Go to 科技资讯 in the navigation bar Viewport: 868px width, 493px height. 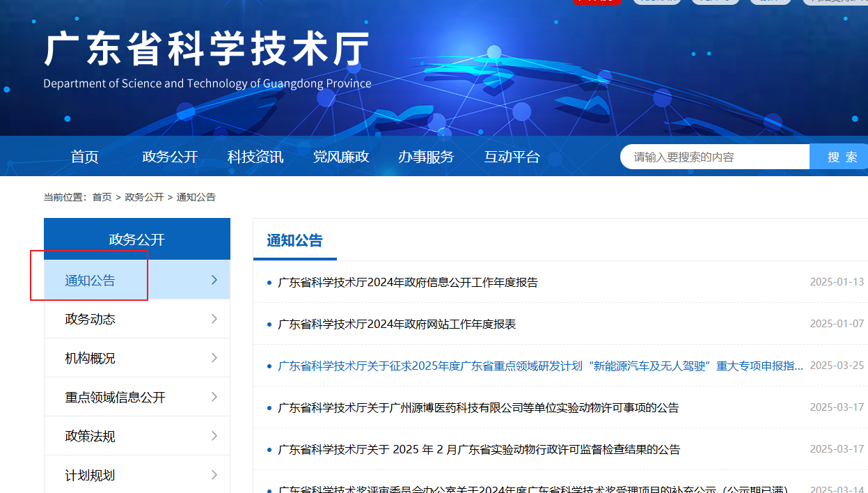pos(255,157)
